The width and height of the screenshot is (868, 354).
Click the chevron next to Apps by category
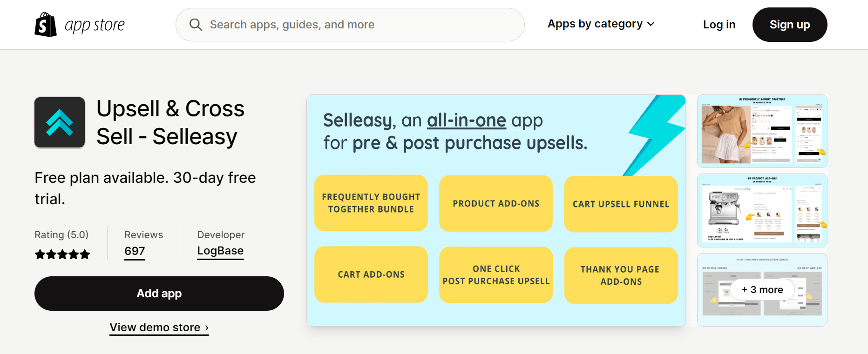pos(651,24)
